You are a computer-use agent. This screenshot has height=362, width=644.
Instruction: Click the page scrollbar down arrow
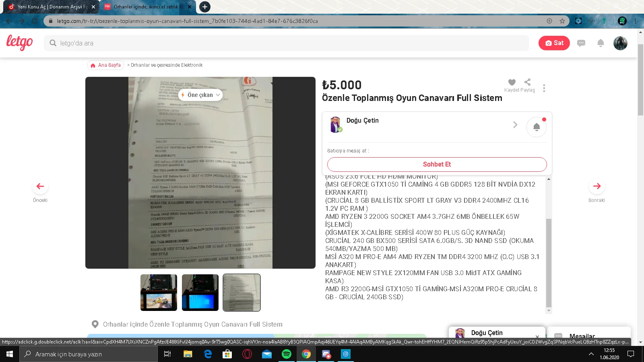[640, 343]
